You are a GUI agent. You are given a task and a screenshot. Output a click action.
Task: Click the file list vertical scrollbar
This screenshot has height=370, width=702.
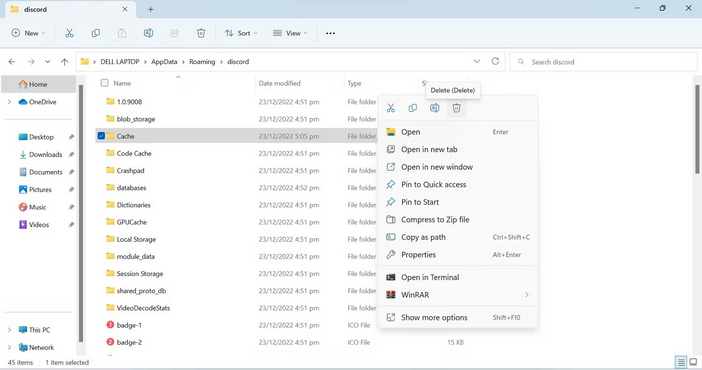pos(698,129)
